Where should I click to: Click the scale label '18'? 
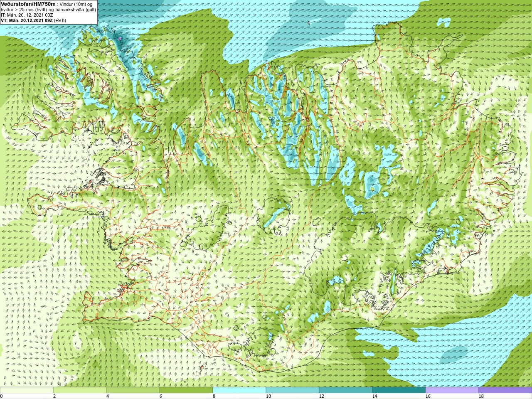pos(481,396)
